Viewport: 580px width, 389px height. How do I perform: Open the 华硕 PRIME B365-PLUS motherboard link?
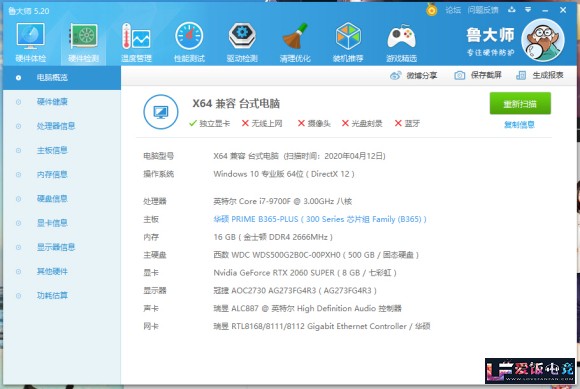click(320, 219)
